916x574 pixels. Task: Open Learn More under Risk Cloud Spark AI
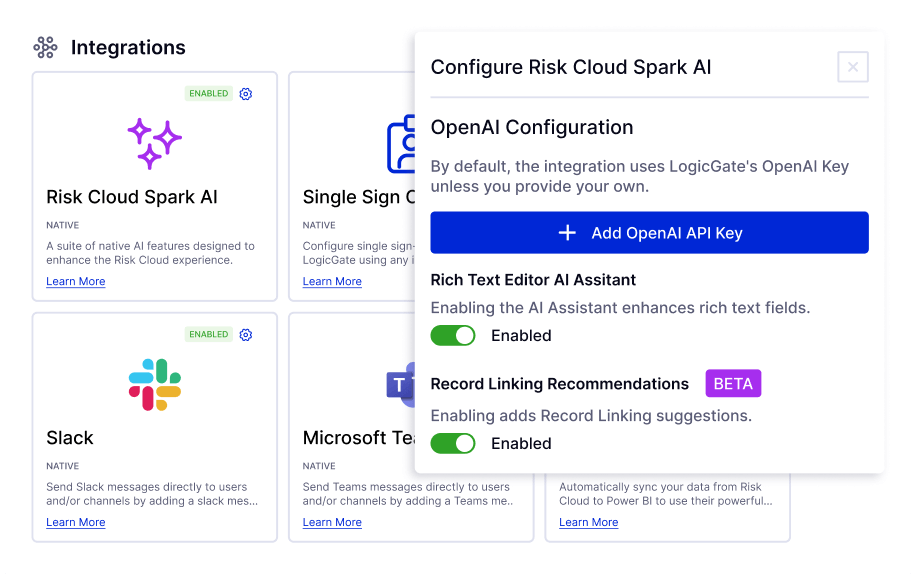point(76,282)
